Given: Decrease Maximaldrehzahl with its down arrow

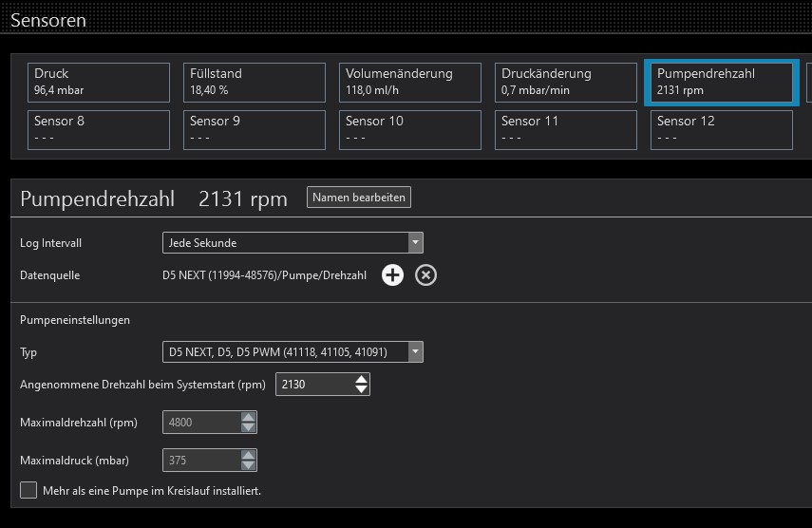Looking at the screenshot, I should click(x=248, y=427).
